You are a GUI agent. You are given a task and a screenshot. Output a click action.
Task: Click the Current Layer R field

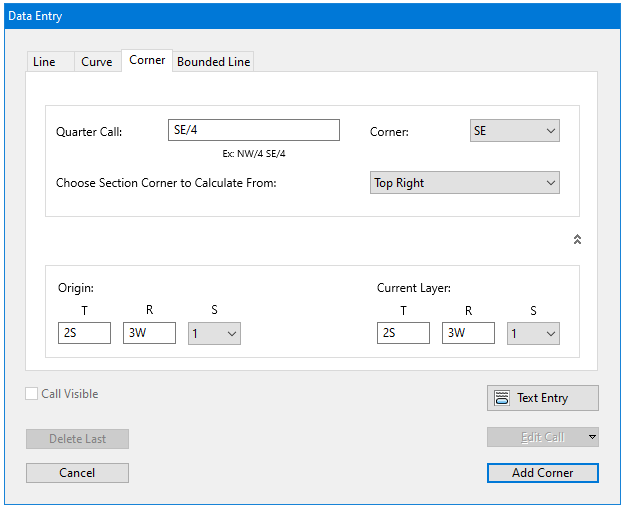click(x=468, y=333)
